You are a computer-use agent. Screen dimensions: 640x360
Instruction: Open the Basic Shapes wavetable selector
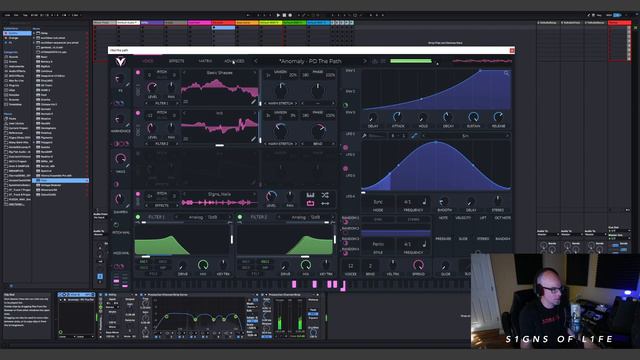[x=219, y=73]
